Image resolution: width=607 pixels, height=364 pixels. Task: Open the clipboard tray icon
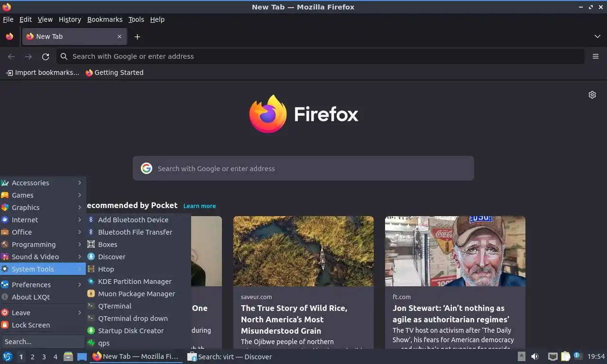(565, 356)
